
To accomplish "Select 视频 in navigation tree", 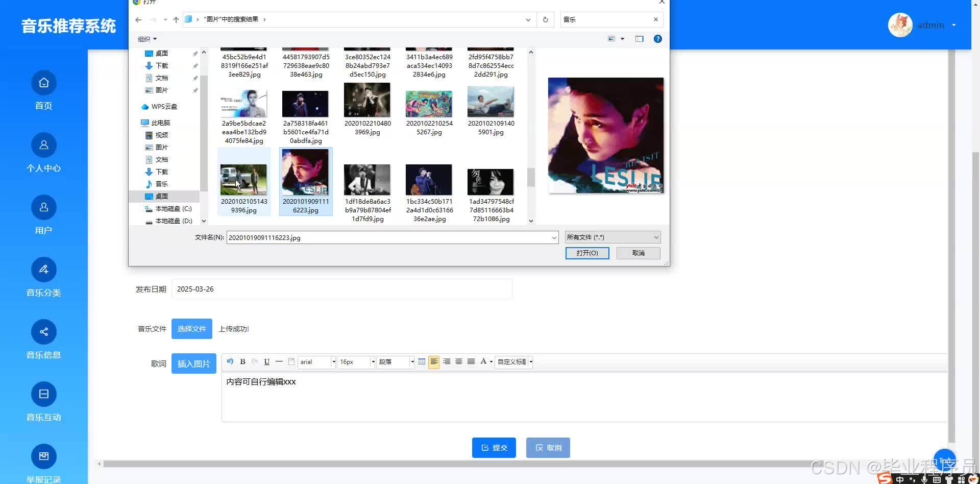I will (x=162, y=135).
